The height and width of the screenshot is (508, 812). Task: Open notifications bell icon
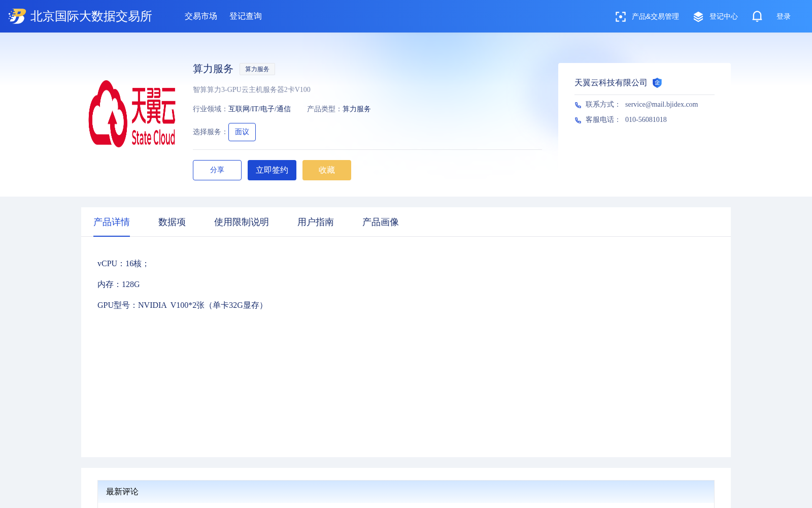(x=757, y=16)
